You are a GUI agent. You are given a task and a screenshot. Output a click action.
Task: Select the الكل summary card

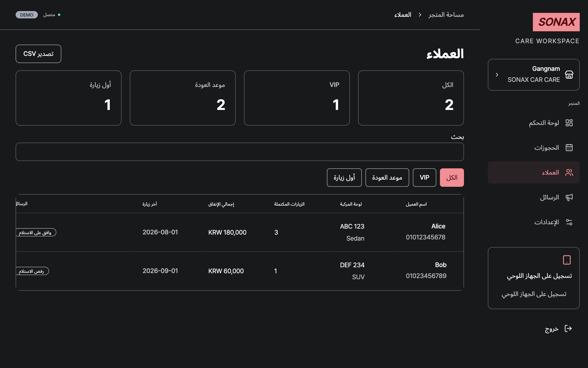coord(411,98)
